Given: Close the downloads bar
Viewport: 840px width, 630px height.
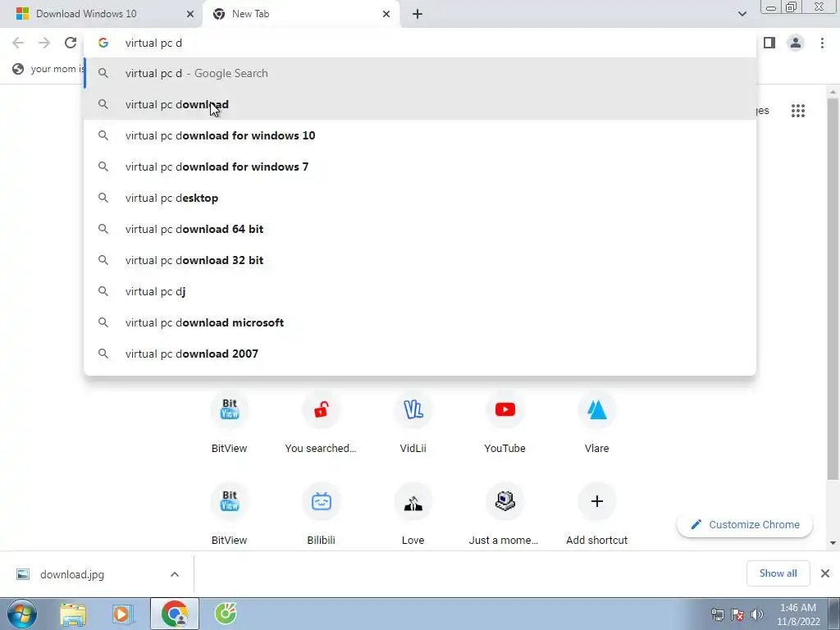Looking at the screenshot, I should [825, 573].
